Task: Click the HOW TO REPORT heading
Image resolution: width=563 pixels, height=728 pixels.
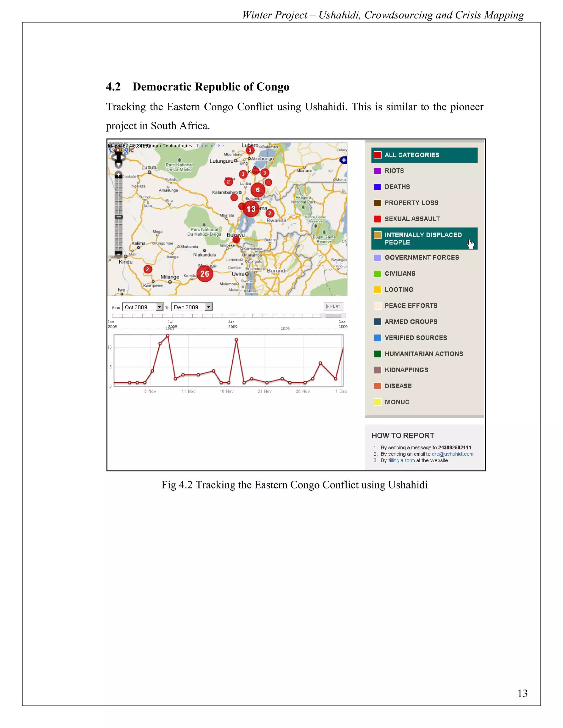Action: [403, 436]
